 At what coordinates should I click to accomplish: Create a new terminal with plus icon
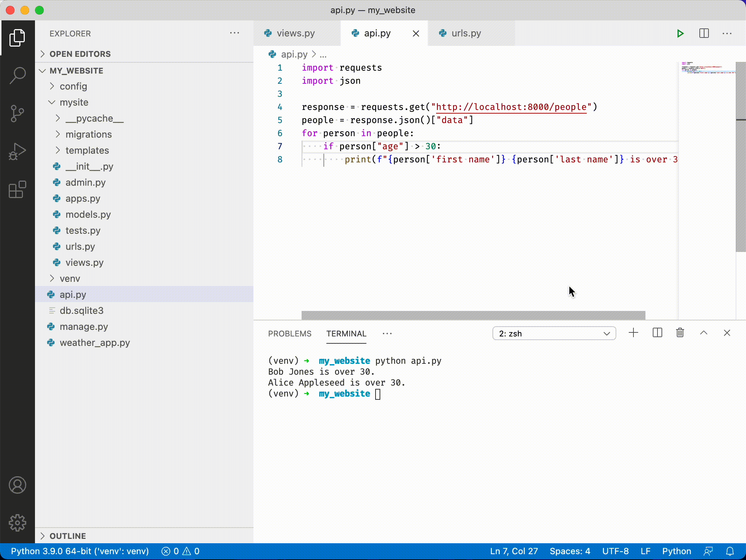click(x=633, y=333)
